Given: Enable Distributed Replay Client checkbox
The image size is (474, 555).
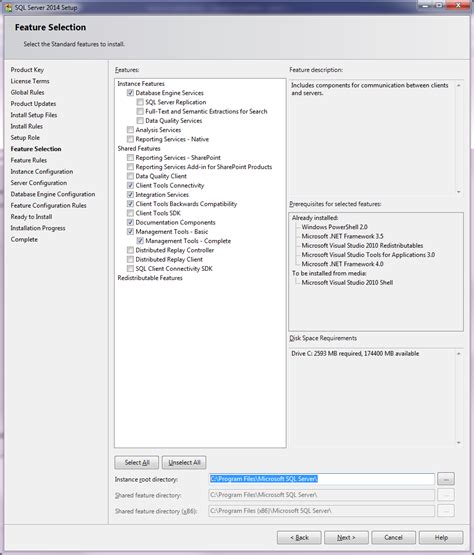Looking at the screenshot, I should (x=130, y=259).
